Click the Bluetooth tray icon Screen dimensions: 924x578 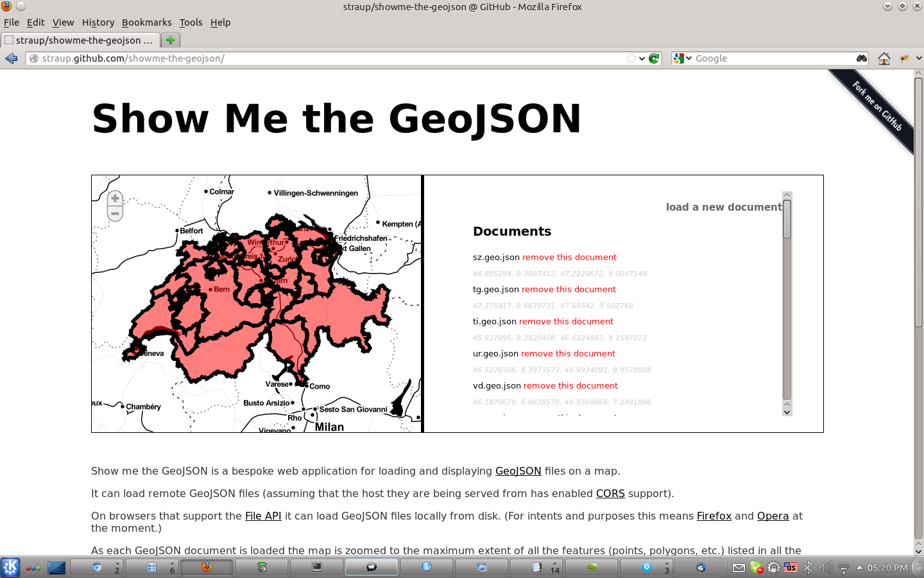click(x=808, y=568)
